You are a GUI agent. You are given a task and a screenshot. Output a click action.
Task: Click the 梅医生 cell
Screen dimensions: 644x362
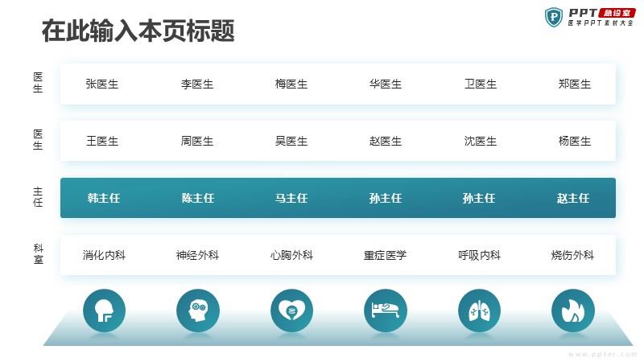tap(291, 84)
